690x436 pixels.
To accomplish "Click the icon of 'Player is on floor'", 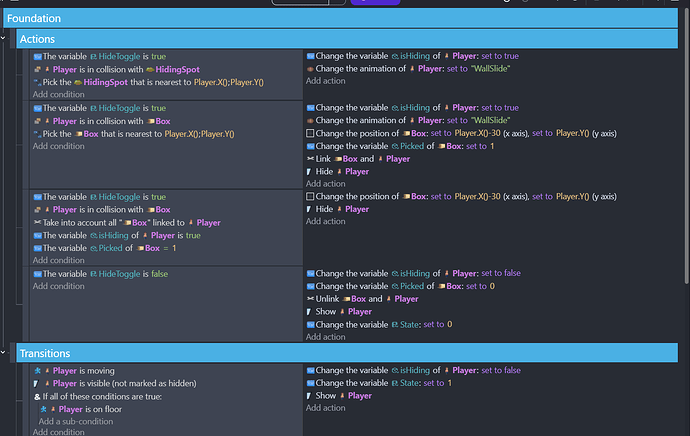I will pos(43,409).
